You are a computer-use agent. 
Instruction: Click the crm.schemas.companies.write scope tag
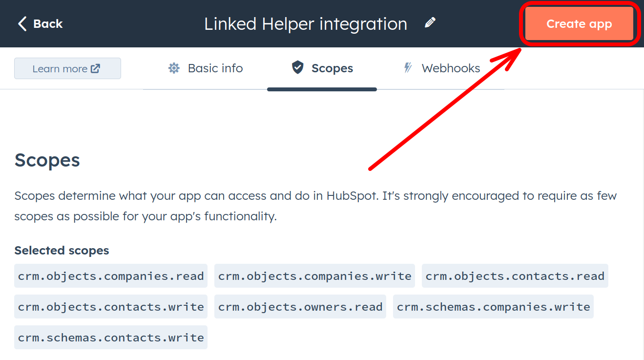493,307
